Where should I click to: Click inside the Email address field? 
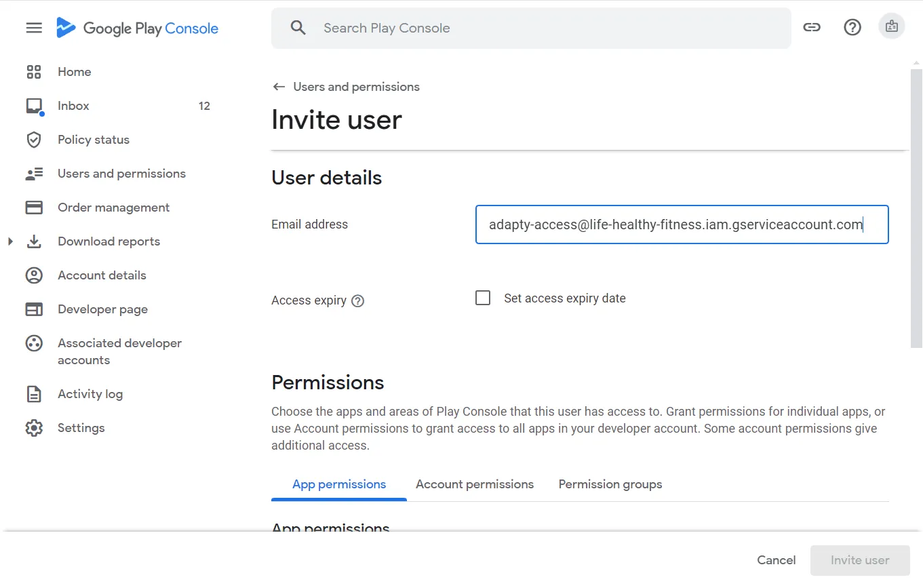tap(682, 224)
